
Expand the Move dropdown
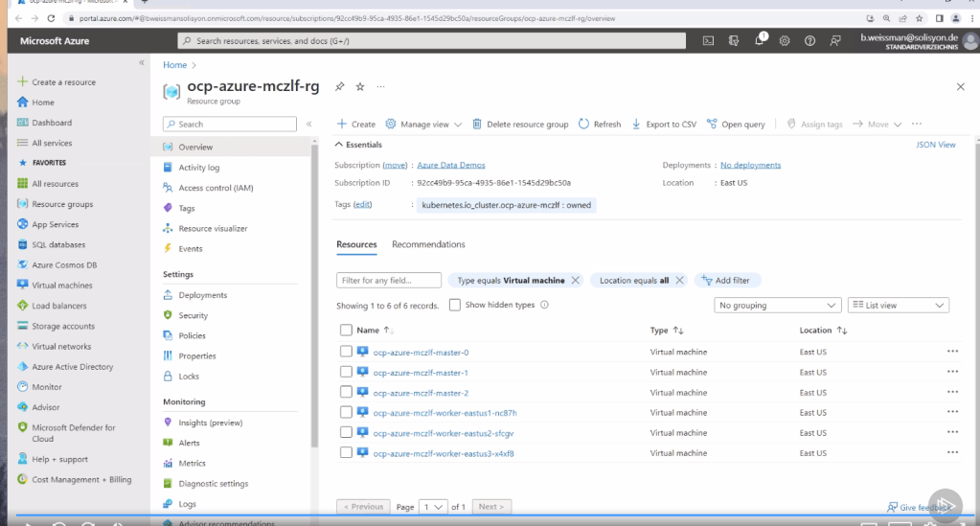click(877, 124)
